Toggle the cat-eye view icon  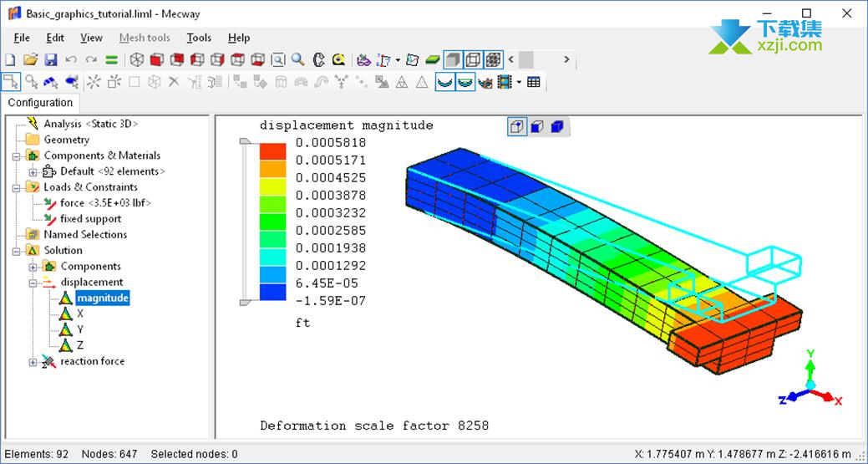pyautogui.click(x=485, y=83)
